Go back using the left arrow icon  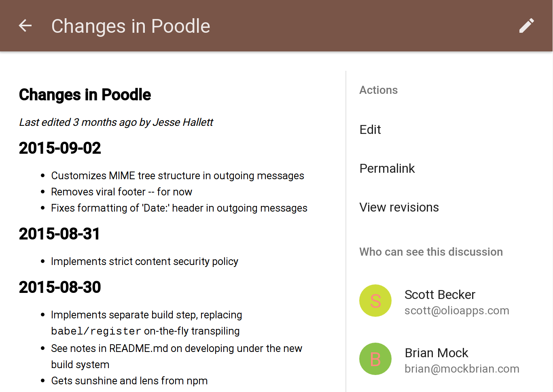[x=25, y=26]
